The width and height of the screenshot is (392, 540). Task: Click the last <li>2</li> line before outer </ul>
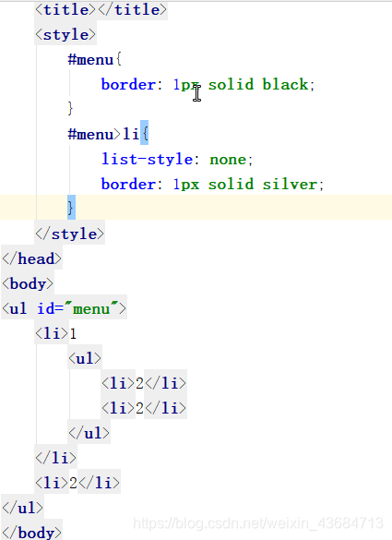coord(77,483)
